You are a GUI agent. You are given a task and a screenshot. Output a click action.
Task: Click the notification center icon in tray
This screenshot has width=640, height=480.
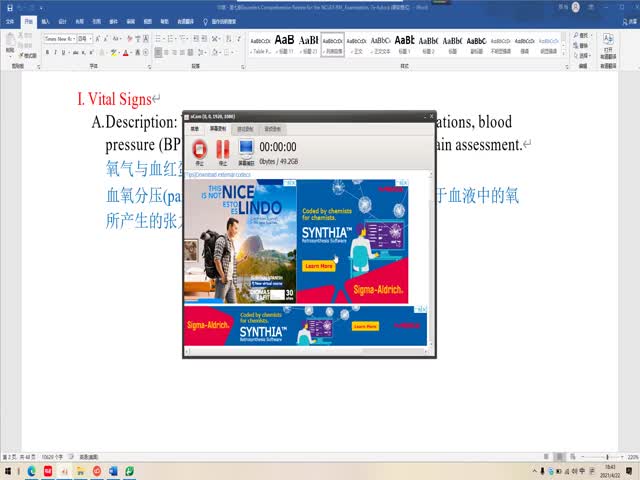(629, 471)
